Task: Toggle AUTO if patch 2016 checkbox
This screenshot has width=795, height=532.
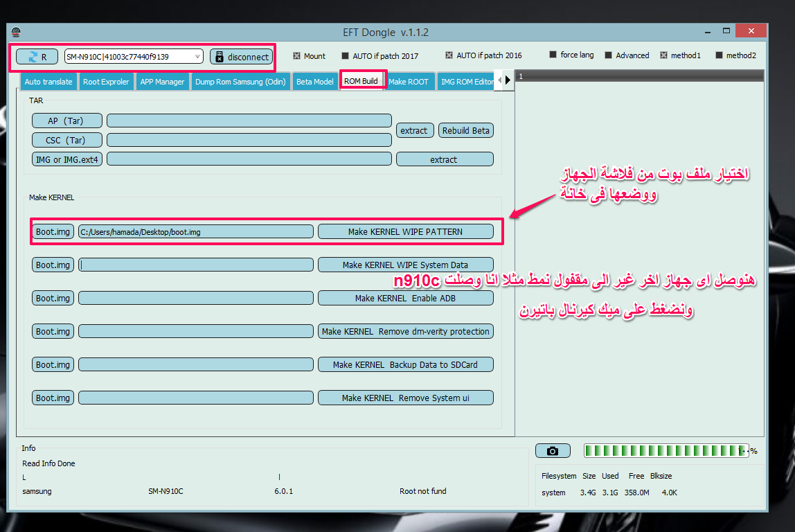Action: 449,55
